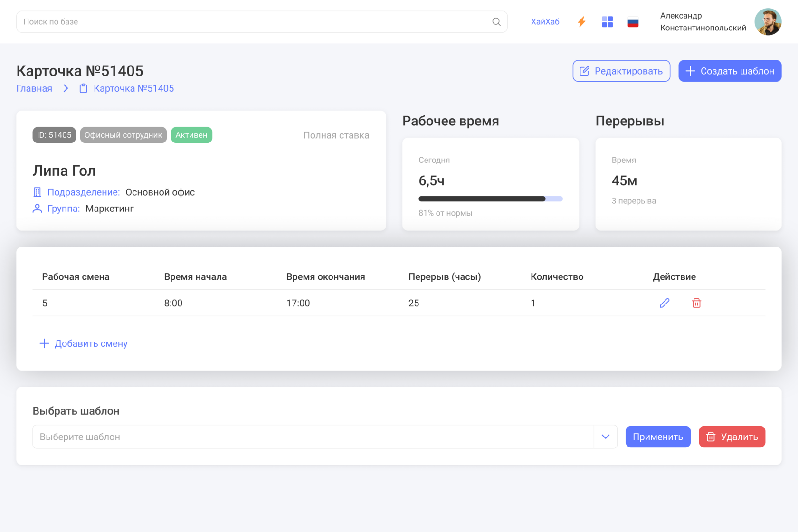Click the clipboard icon in breadcrumb
Viewport: 798px width, 532px height.
click(83, 88)
